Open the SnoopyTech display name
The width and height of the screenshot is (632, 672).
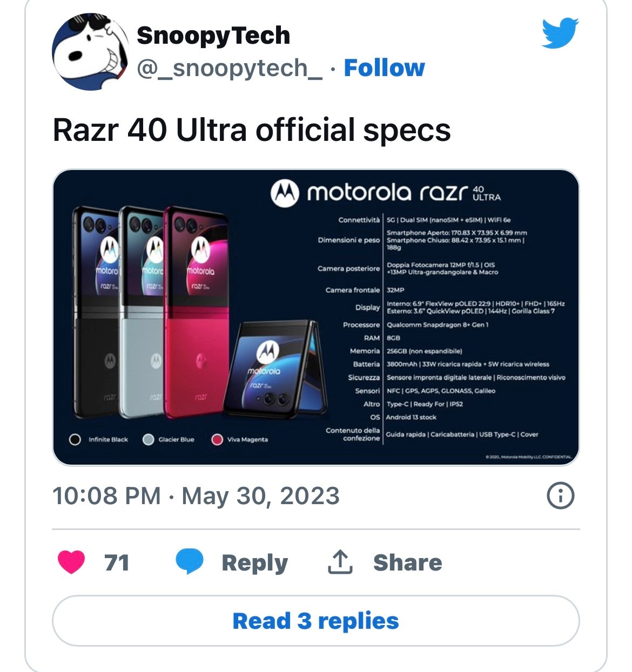point(213,36)
